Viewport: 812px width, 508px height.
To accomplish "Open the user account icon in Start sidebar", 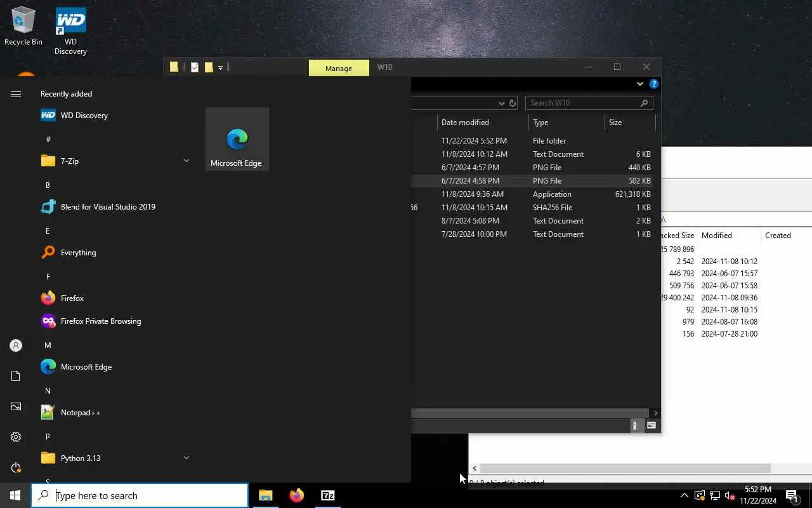I will pos(16,345).
